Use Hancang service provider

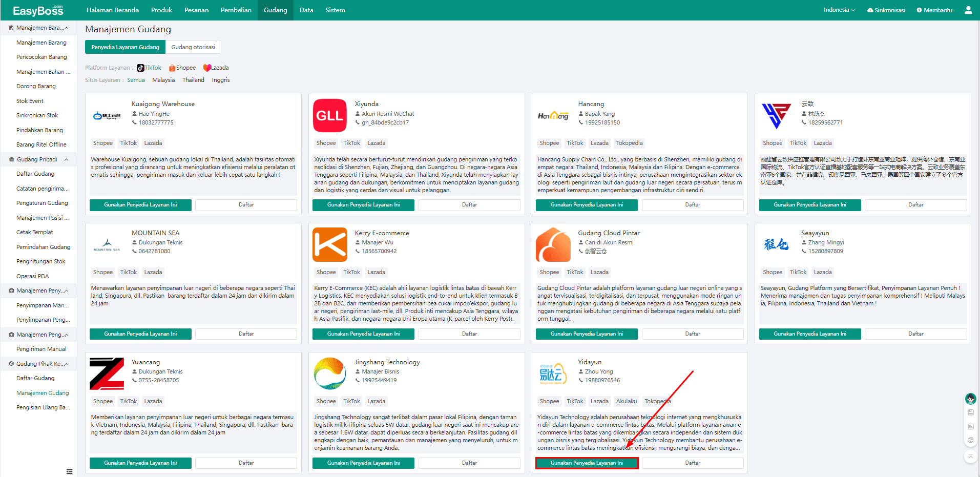(587, 204)
